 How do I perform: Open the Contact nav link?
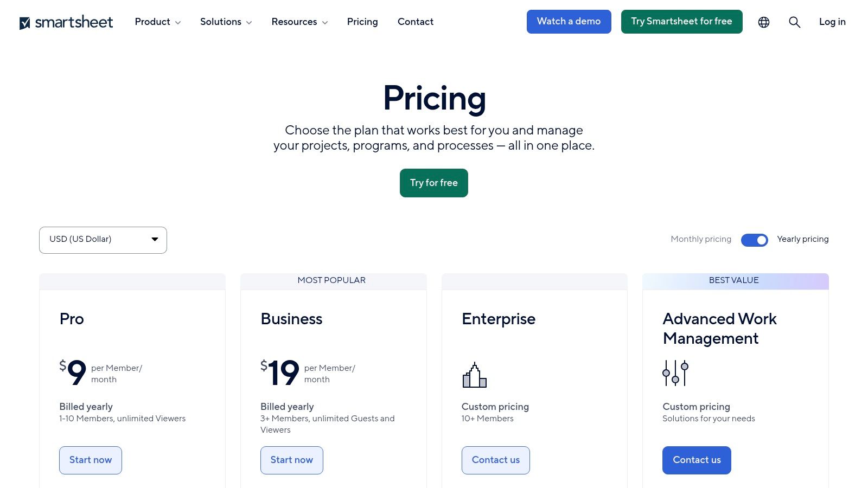pos(416,22)
